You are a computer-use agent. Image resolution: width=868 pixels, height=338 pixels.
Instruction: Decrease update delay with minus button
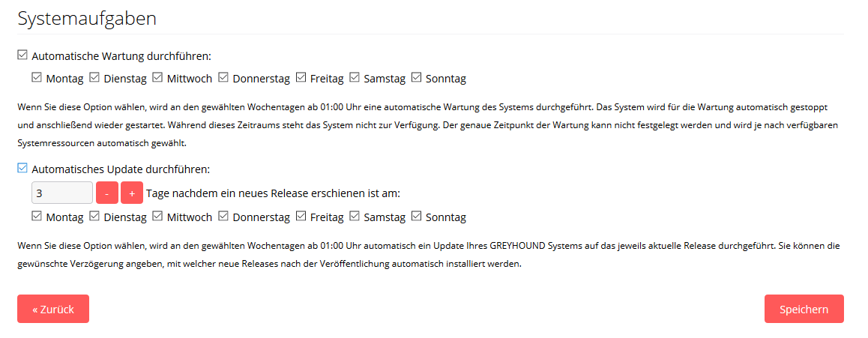[x=107, y=193]
